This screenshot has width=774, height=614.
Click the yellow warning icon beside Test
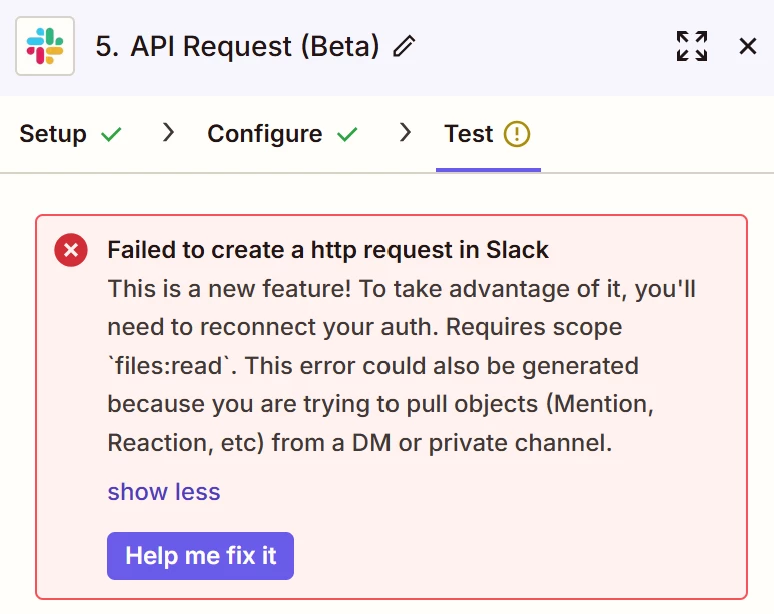click(x=517, y=134)
